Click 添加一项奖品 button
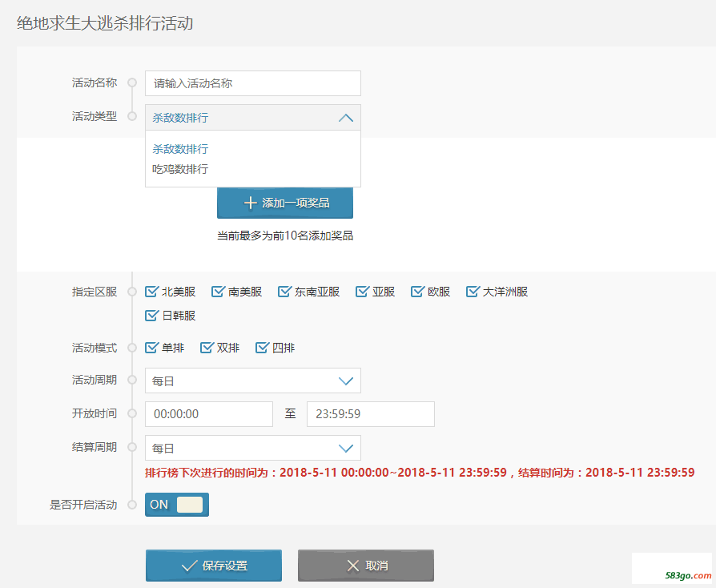 (x=285, y=203)
